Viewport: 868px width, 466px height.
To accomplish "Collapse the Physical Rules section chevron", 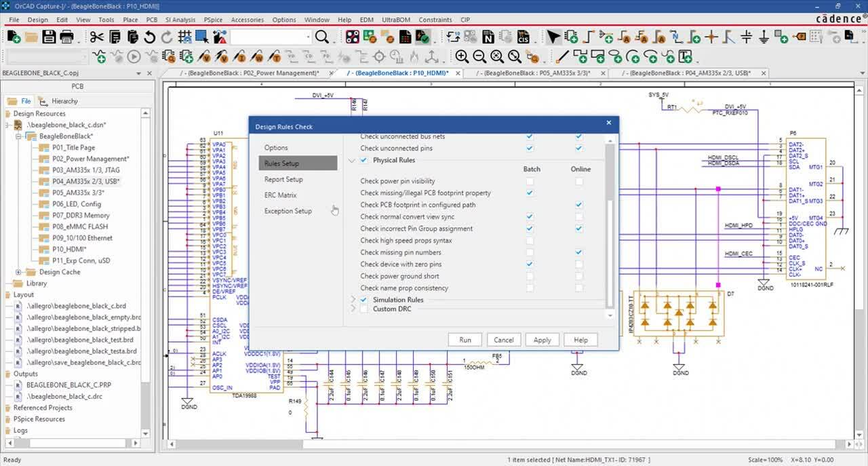I will point(352,161).
